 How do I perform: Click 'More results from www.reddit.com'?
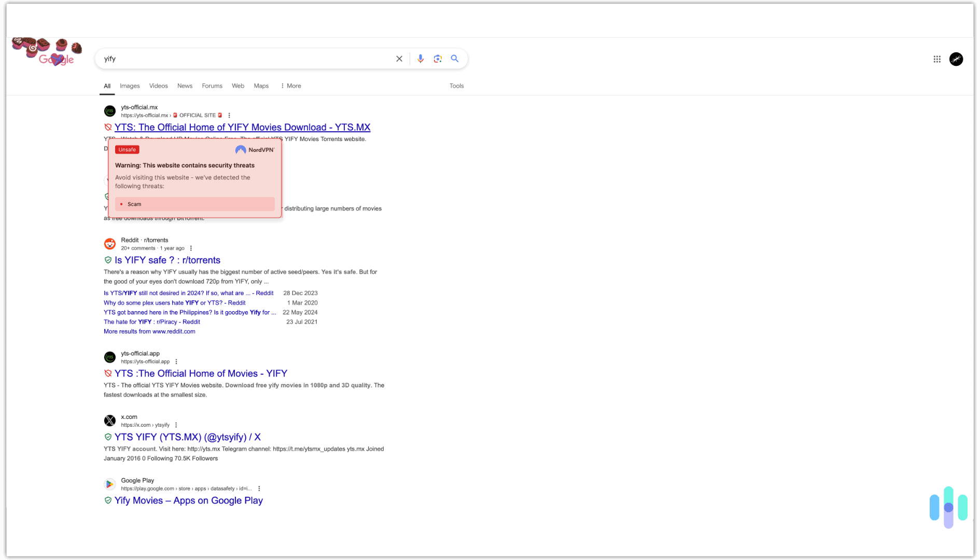coord(149,331)
